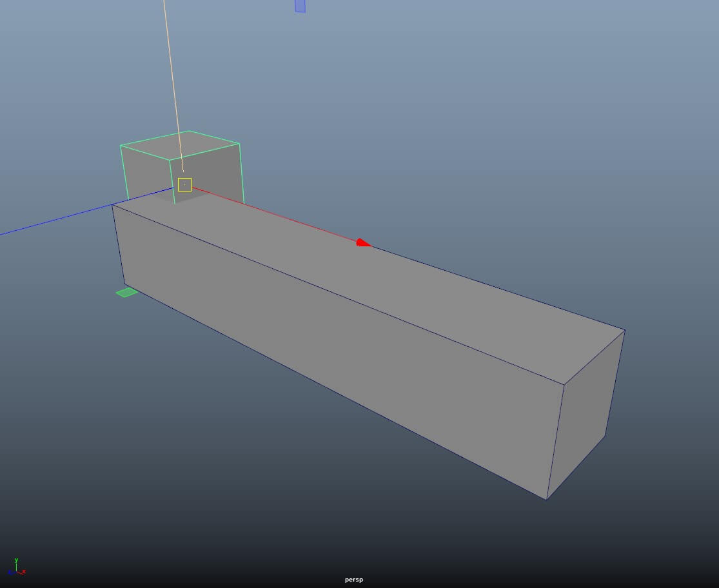The image size is (719, 588).
Task: Click the XYZ axis orientation indicator
Action: point(17,567)
